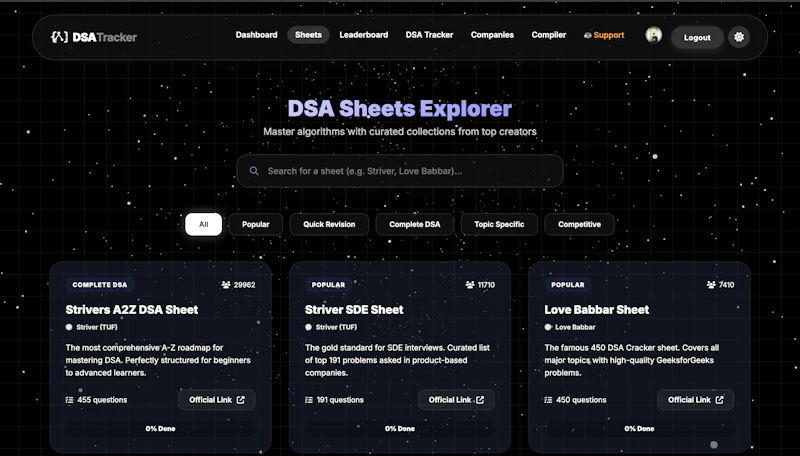Open the Love Babbar Sheet title

tap(596, 310)
